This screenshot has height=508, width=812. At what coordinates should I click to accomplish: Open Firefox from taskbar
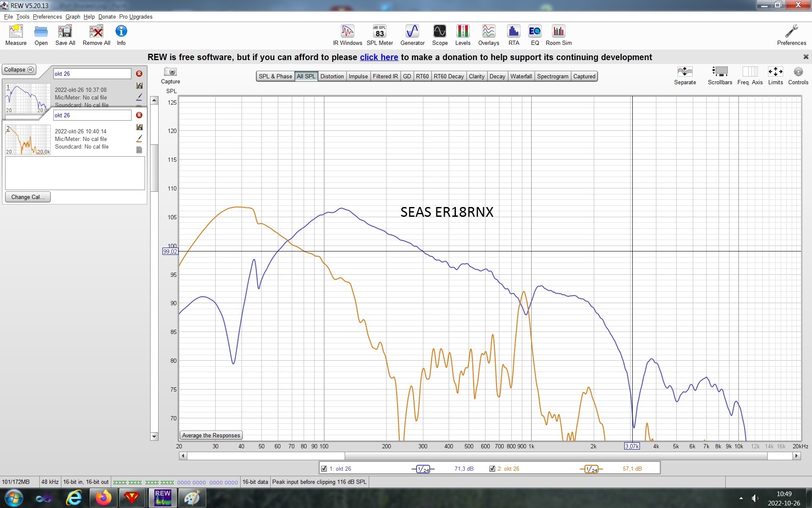coord(104,498)
